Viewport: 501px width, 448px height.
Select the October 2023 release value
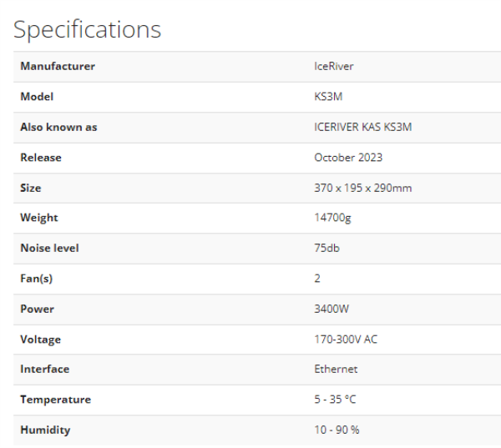point(348,158)
